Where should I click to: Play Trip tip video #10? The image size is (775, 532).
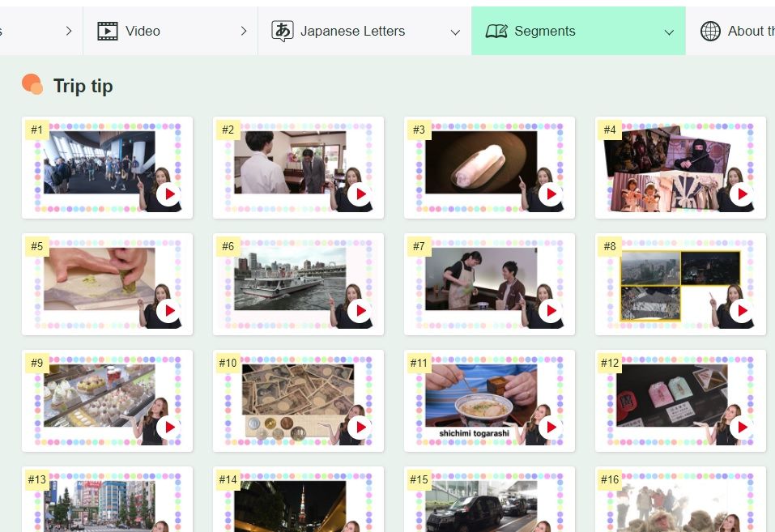(360, 428)
